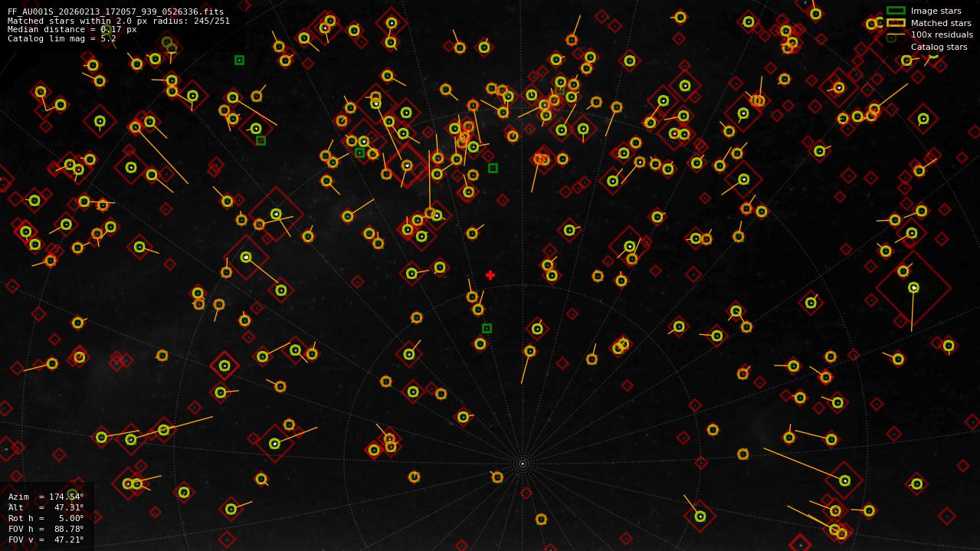Viewport: 980px width, 551px height.
Task: Select the unmatched green square below the crosshair
Action: pyautogui.click(x=487, y=327)
